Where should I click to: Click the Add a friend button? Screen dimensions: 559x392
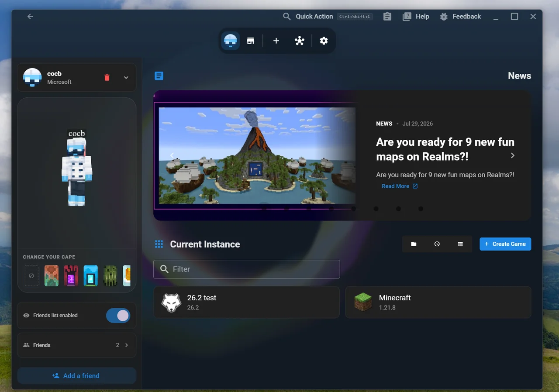77,376
